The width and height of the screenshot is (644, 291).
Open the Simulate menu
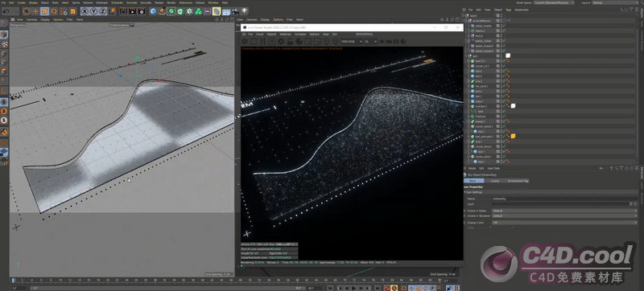point(146,2)
